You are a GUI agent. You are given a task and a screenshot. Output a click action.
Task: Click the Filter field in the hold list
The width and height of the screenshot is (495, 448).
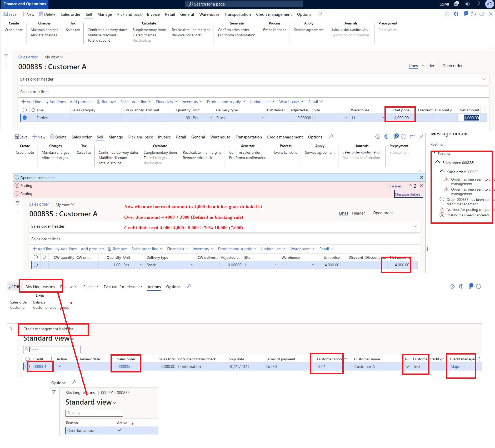pos(52,350)
